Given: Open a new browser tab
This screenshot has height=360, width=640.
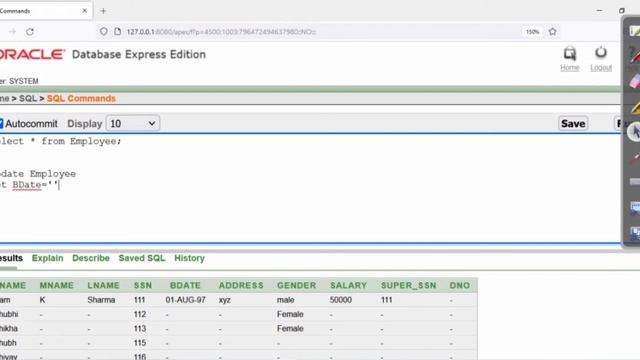Looking at the screenshot, I should (103, 11).
